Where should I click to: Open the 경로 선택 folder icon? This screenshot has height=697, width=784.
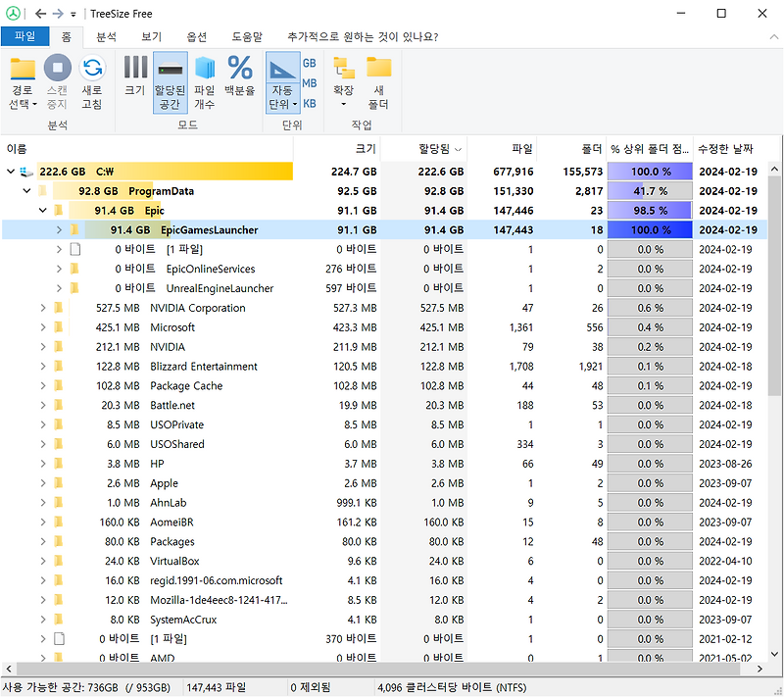[x=23, y=68]
